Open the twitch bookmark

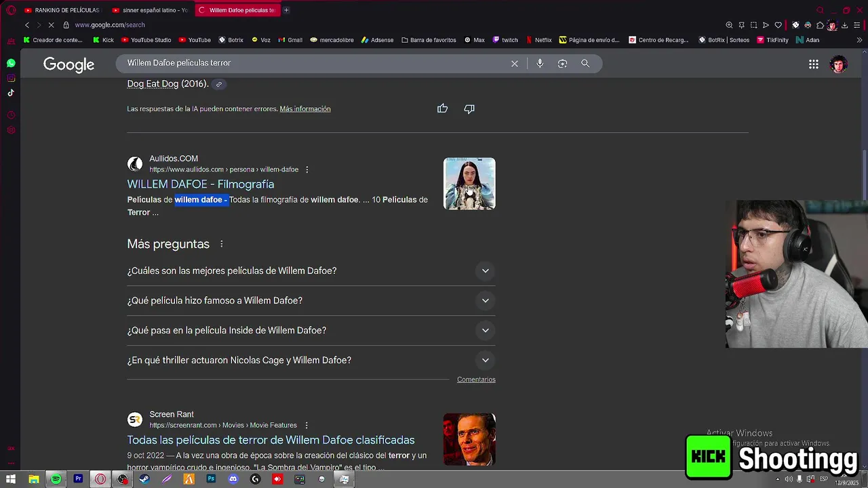pos(505,40)
